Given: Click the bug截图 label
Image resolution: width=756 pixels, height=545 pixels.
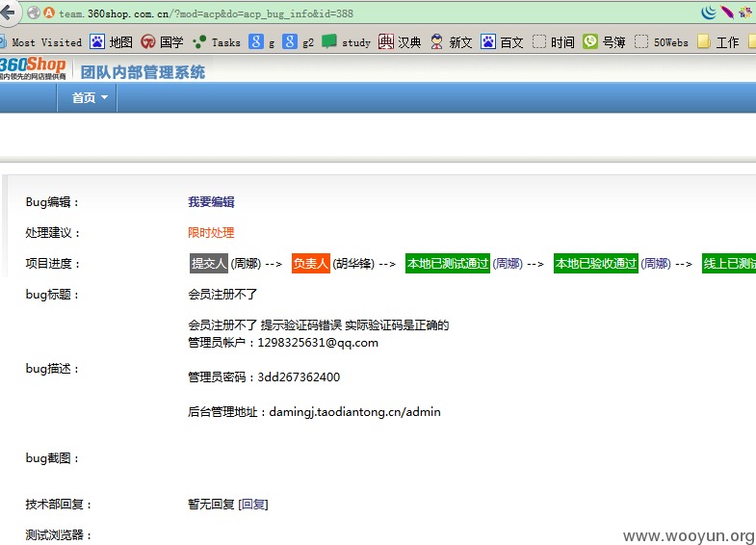Looking at the screenshot, I should [52, 458].
